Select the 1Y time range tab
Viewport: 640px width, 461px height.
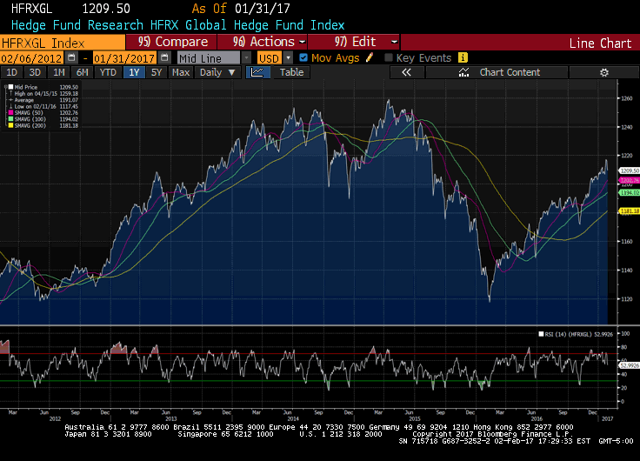(134, 73)
